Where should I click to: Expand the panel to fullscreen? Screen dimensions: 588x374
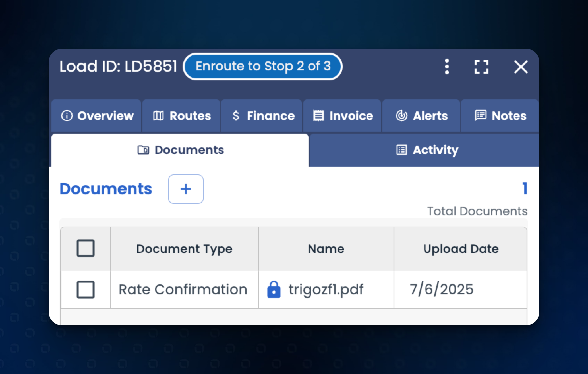481,67
